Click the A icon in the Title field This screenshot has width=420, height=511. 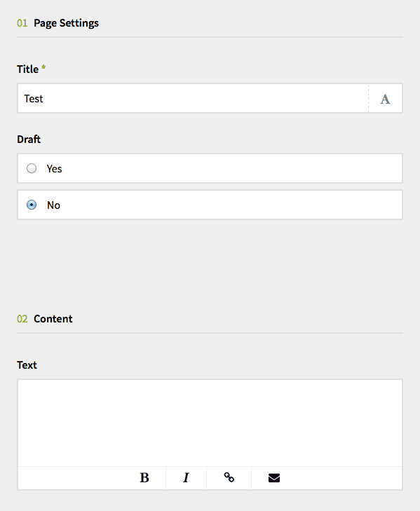[x=385, y=99]
